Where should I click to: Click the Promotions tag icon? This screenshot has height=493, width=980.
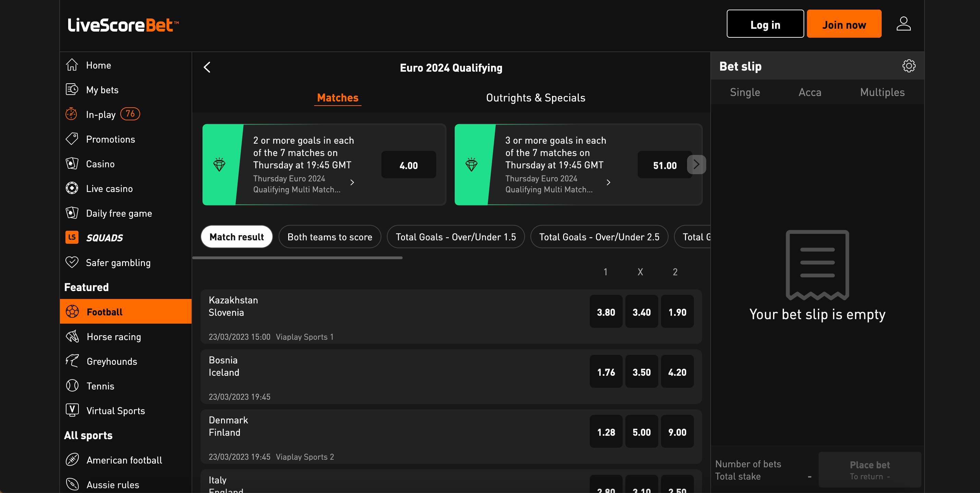coord(72,139)
